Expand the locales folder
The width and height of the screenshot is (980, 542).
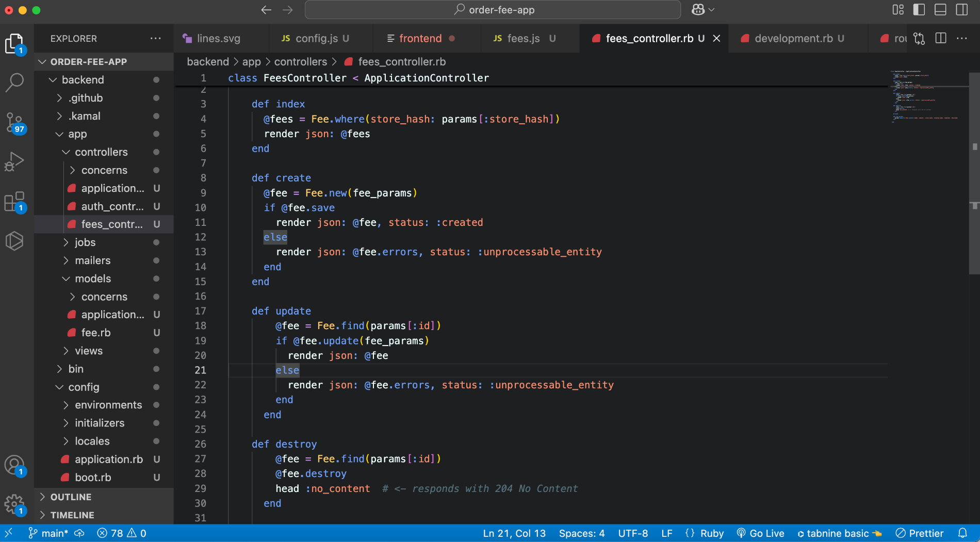tap(104, 441)
